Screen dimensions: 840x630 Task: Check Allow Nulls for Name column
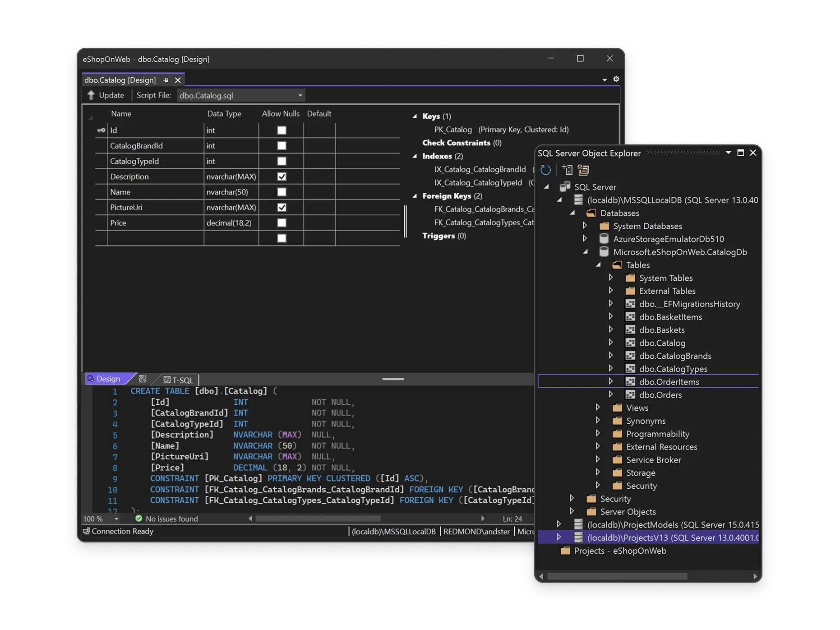[282, 192]
